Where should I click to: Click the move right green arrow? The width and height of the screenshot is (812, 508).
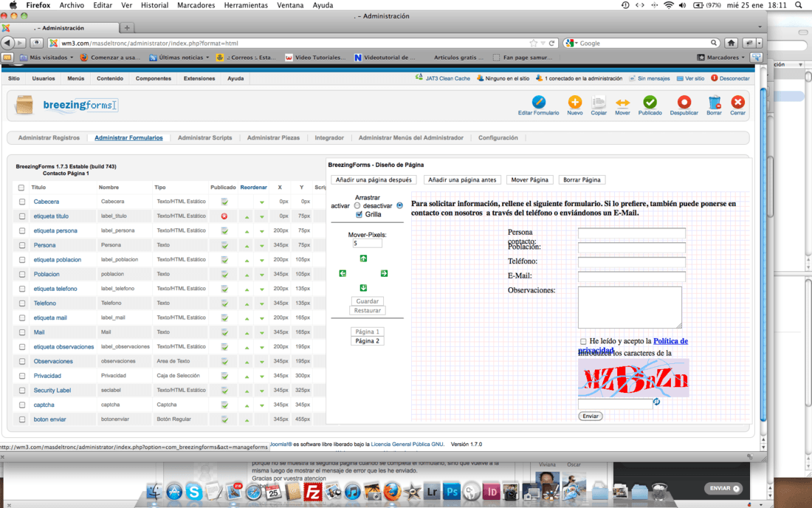384,273
